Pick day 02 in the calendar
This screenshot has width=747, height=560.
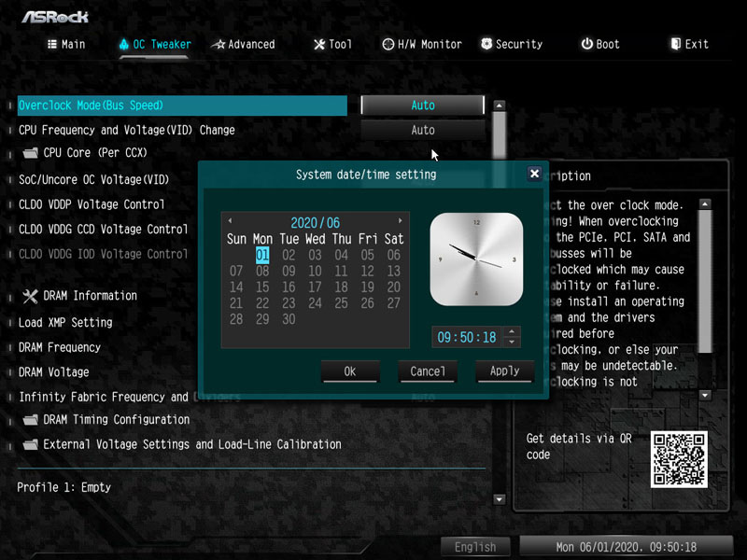click(x=289, y=255)
